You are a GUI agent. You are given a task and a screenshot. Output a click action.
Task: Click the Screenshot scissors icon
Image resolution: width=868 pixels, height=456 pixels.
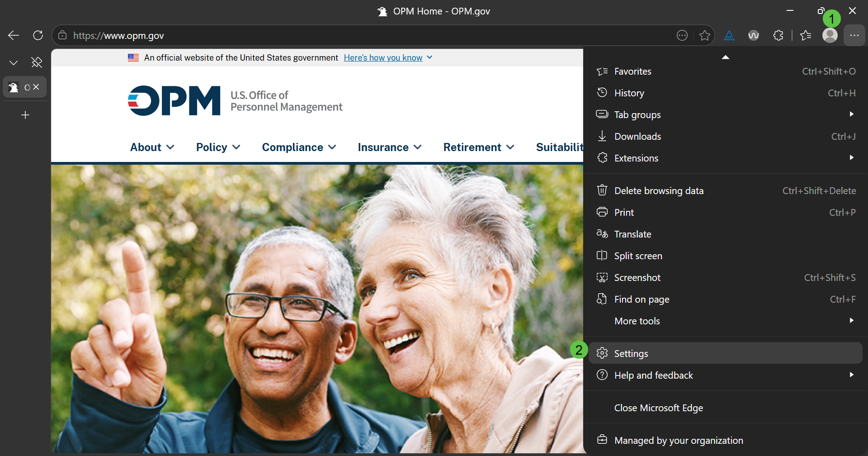[602, 277]
